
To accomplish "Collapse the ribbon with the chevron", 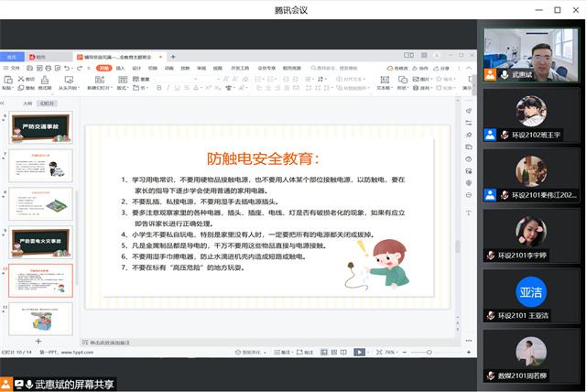I will click(469, 68).
